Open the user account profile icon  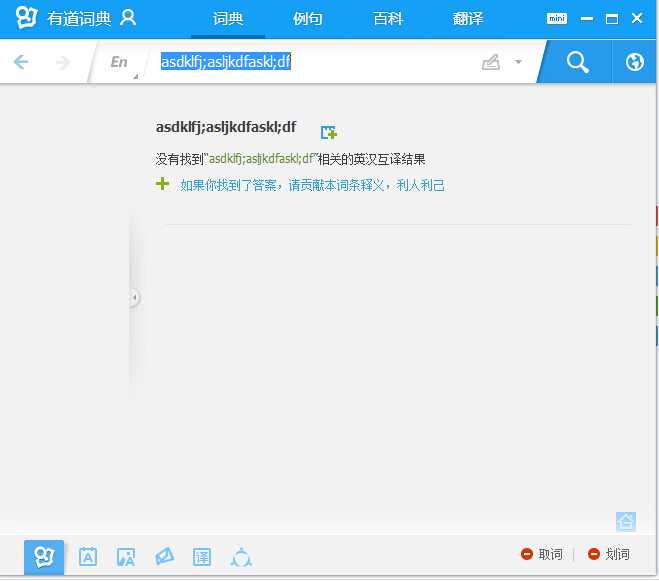click(128, 18)
